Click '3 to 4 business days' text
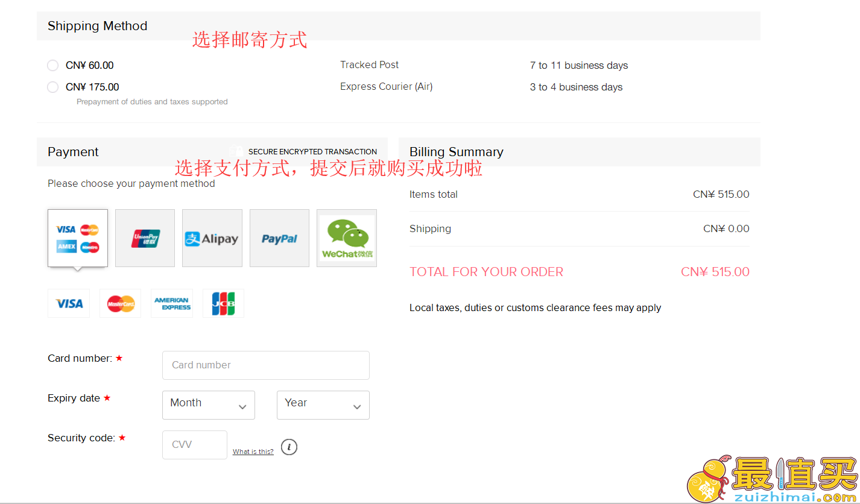The width and height of the screenshot is (860, 504). (577, 87)
